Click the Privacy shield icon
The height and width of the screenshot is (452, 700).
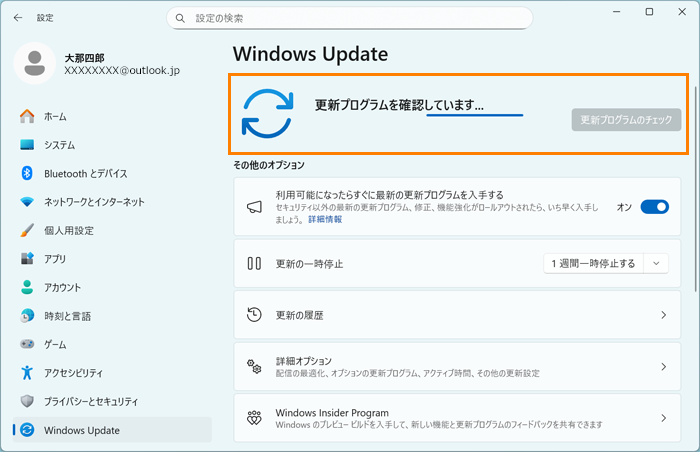[x=27, y=401]
